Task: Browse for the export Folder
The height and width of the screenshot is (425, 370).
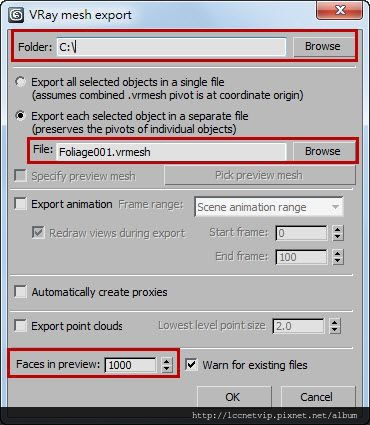Action: tap(323, 46)
